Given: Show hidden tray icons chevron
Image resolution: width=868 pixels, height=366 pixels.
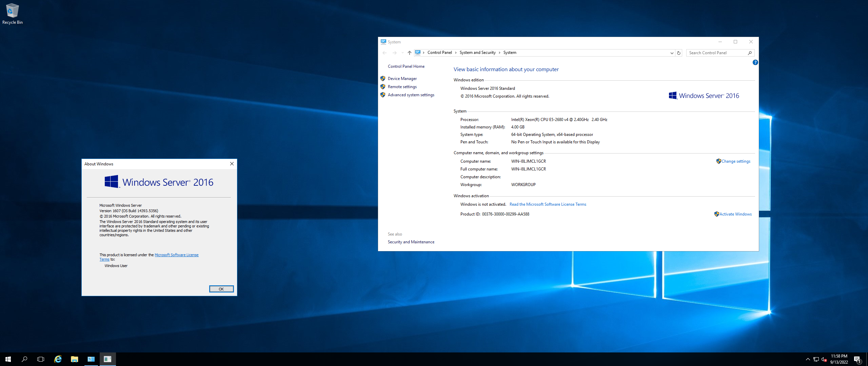Looking at the screenshot, I should (808, 359).
